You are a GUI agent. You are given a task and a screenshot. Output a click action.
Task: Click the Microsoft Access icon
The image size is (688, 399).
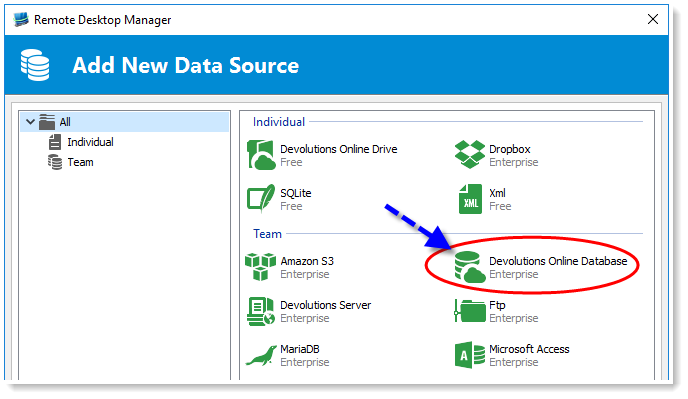470,355
